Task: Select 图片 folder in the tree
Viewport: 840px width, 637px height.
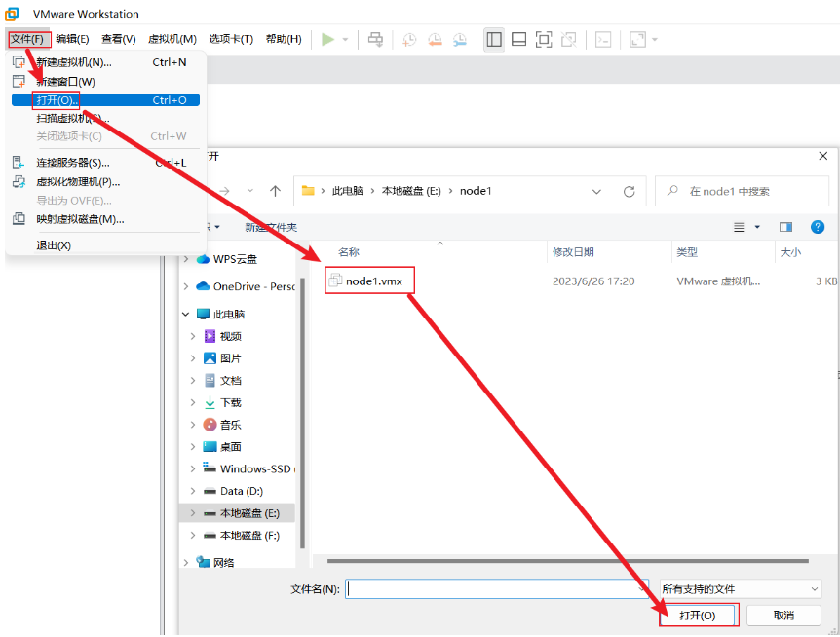Action: (x=230, y=358)
